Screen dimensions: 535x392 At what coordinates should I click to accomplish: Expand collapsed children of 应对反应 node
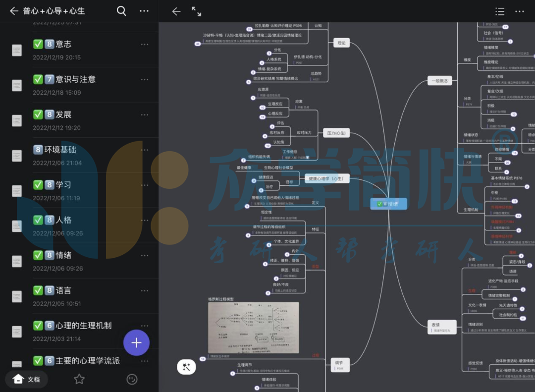(x=265, y=136)
